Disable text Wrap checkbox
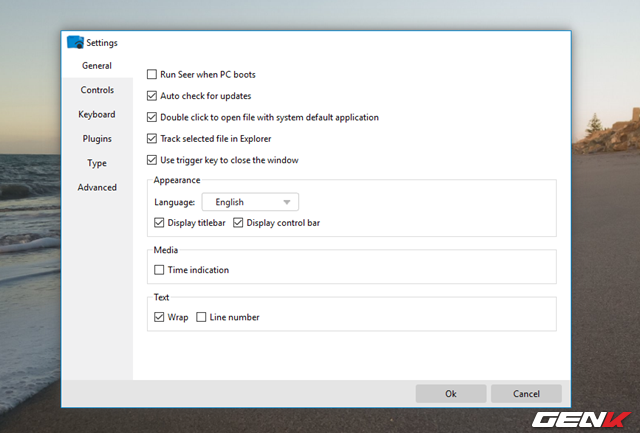Screen dimensions: 640x433 pyautogui.click(x=160, y=317)
